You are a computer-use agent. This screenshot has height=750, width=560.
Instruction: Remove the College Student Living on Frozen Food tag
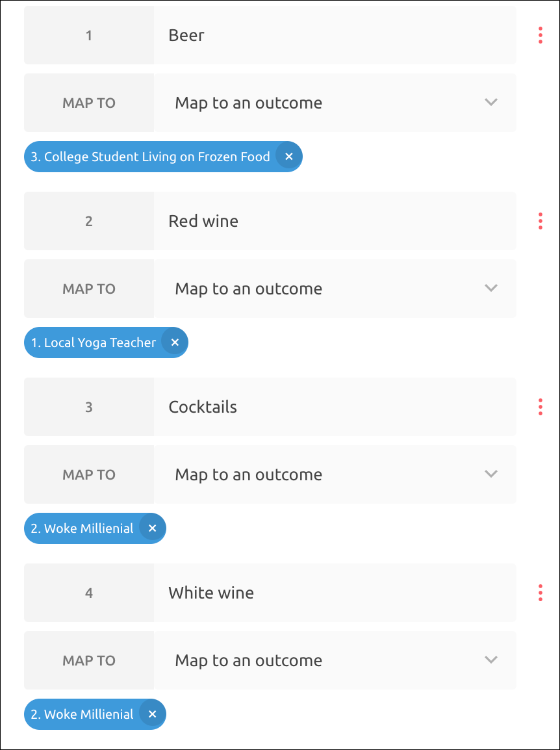click(288, 156)
